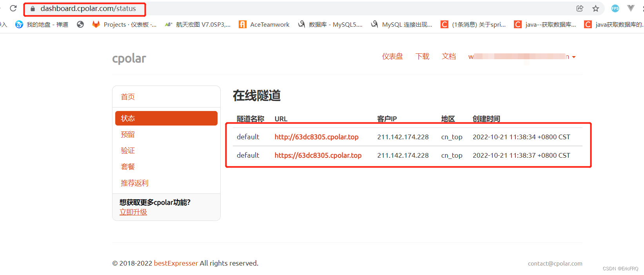Click the 客户IP column header
Image resolution: width=644 pixels, height=275 pixels.
(x=387, y=119)
